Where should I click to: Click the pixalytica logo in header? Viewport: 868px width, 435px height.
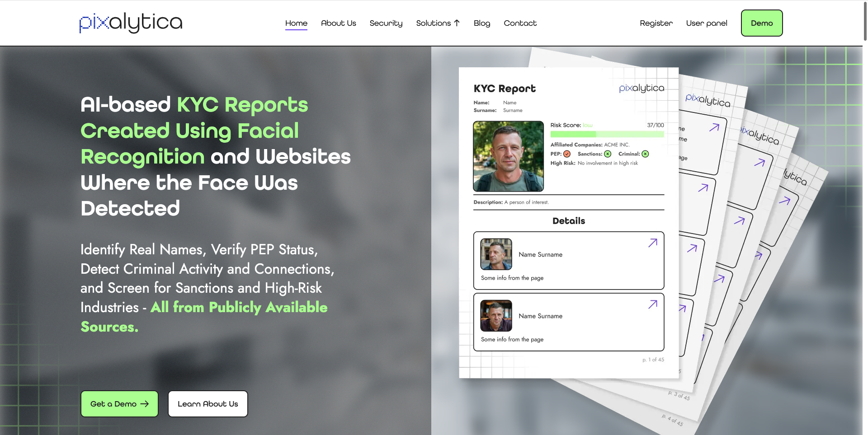tap(131, 23)
